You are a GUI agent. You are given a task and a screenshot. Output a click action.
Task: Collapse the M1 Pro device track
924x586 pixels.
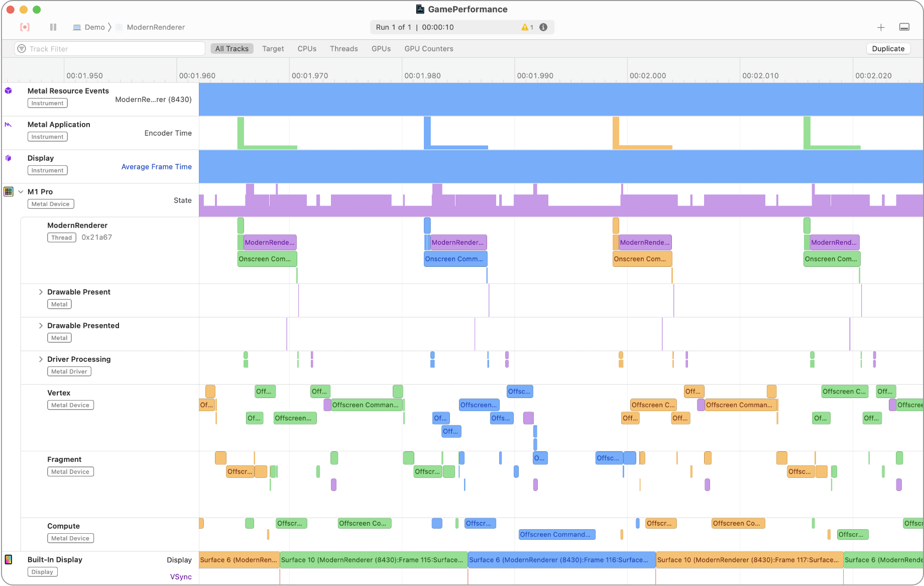[21, 191]
